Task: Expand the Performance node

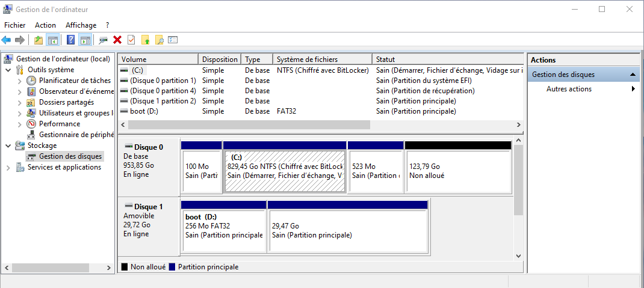Action: pyautogui.click(x=20, y=124)
